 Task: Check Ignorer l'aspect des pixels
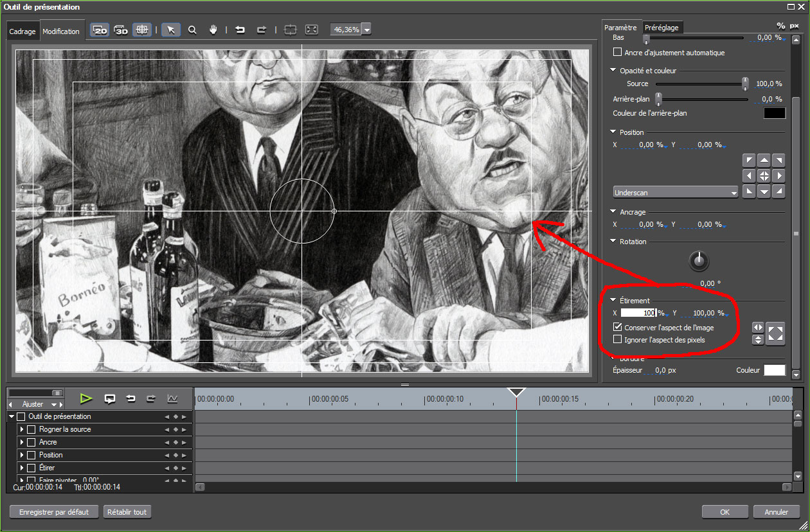618,339
